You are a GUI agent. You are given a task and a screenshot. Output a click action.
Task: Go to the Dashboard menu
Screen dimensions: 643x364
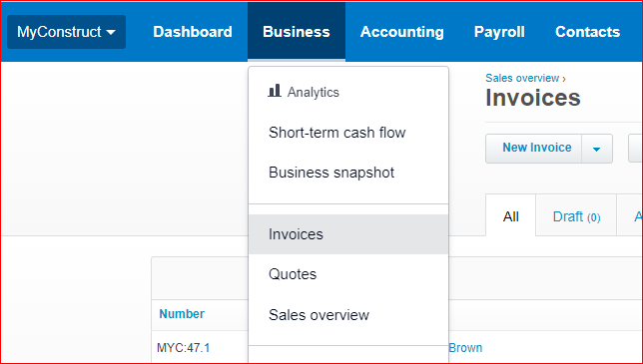click(193, 32)
